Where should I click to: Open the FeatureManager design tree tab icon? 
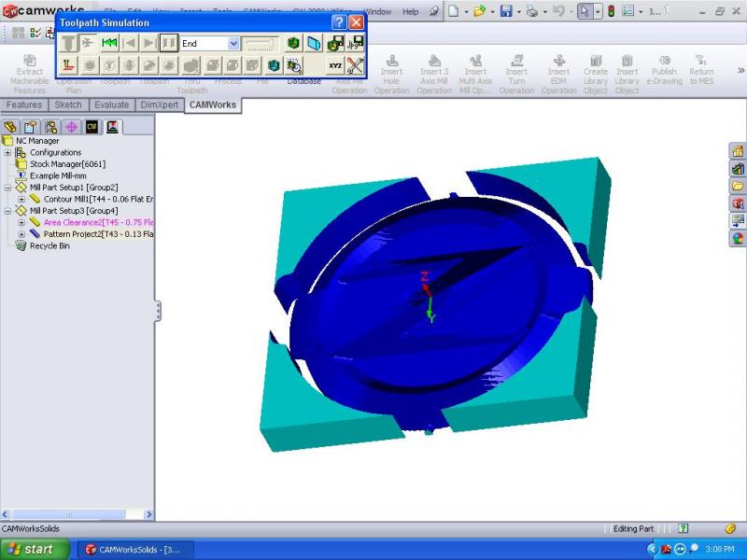coord(10,127)
